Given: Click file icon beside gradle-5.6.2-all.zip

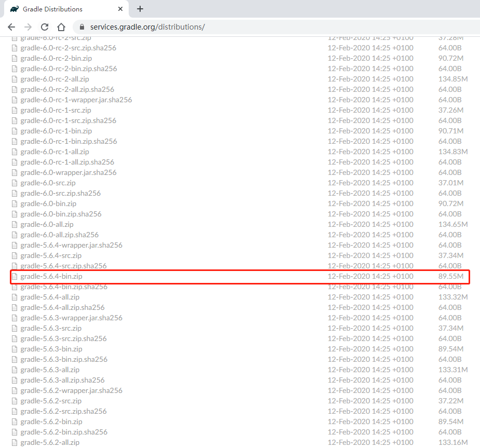Looking at the screenshot, I should pos(15,442).
